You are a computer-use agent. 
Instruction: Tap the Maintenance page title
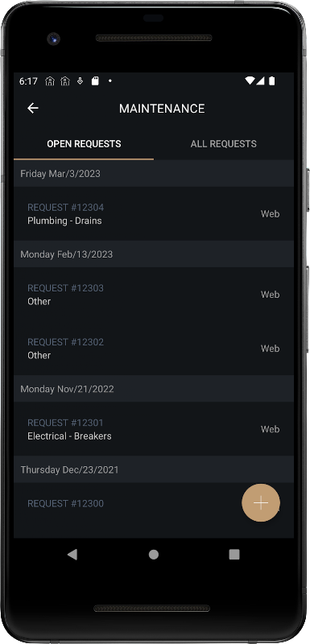(x=162, y=109)
